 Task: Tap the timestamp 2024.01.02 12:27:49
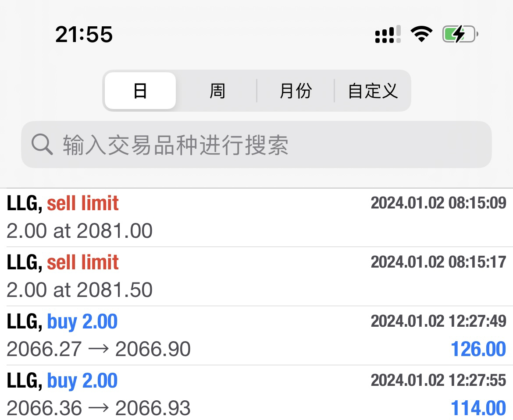(x=438, y=321)
